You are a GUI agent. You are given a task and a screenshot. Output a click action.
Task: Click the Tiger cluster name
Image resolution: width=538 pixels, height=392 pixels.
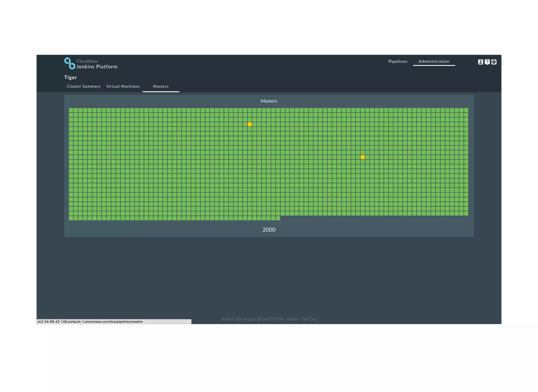70,77
